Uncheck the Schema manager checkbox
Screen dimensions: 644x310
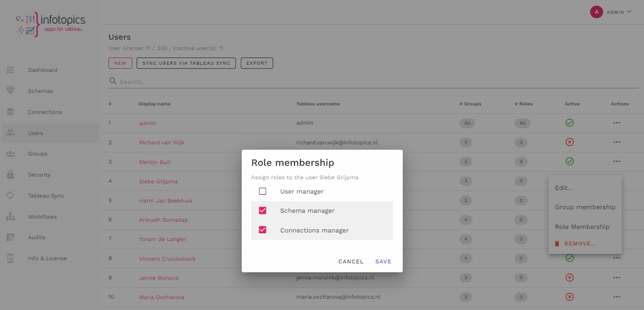(262, 210)
